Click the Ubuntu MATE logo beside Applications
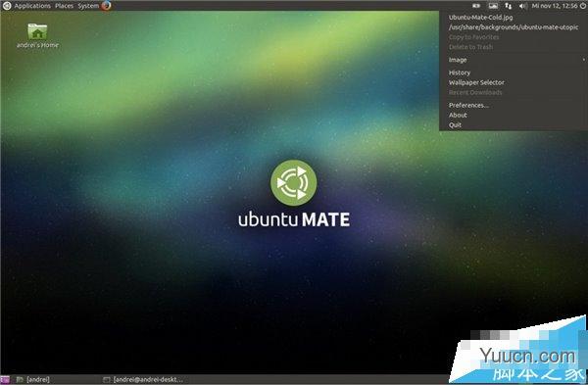Image resolution: width=588 pixels, height=385 pixels. point(7,5)
